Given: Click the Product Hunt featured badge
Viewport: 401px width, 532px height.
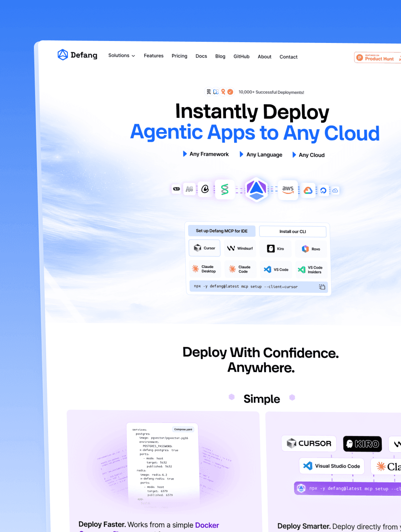Looking at the screenshot, I should point(378,58).
